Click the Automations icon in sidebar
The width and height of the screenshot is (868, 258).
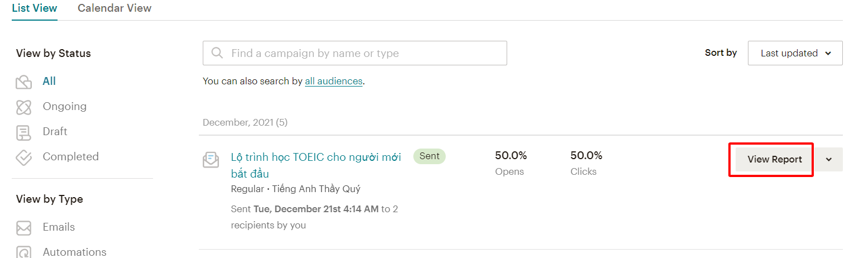(x=23, y=252)
